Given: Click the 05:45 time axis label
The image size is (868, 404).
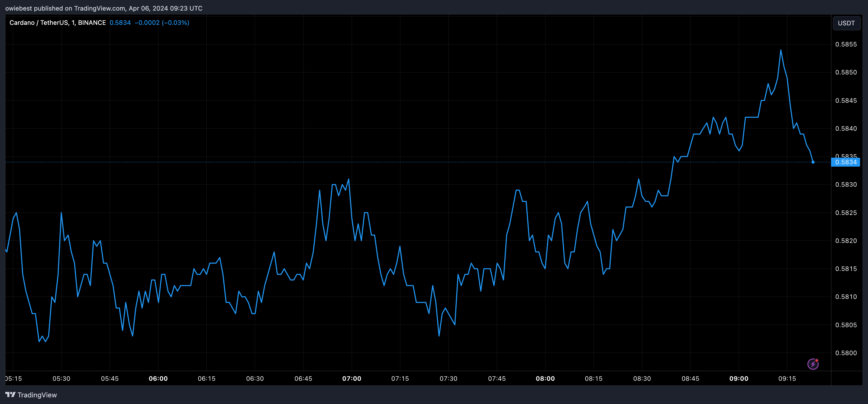Looking at the screenshot, I should (x=110, y=378).
